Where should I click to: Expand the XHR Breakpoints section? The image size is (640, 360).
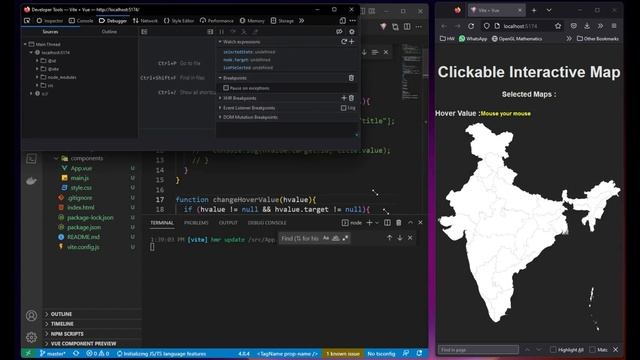220,98
